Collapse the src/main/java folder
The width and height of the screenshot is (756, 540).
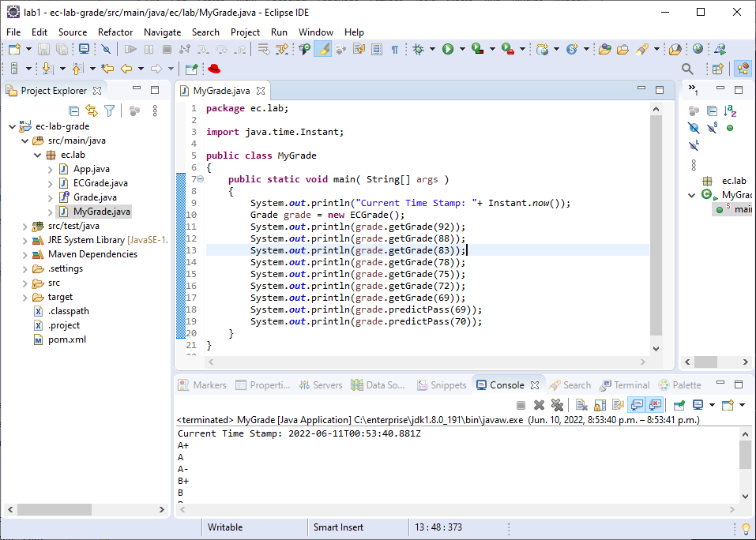[x=25, y=141]
